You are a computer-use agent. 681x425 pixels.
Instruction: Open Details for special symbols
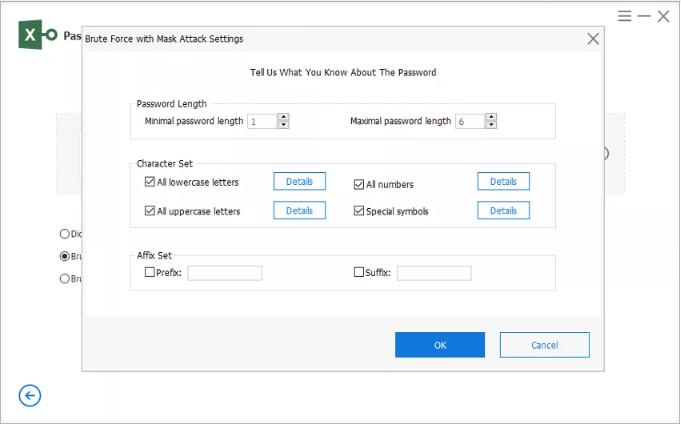coord(503,211)
